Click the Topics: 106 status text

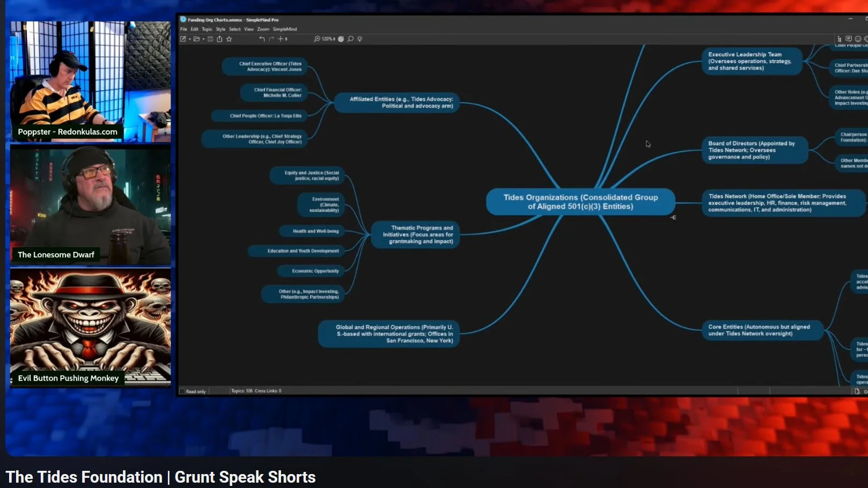[241, 391]
